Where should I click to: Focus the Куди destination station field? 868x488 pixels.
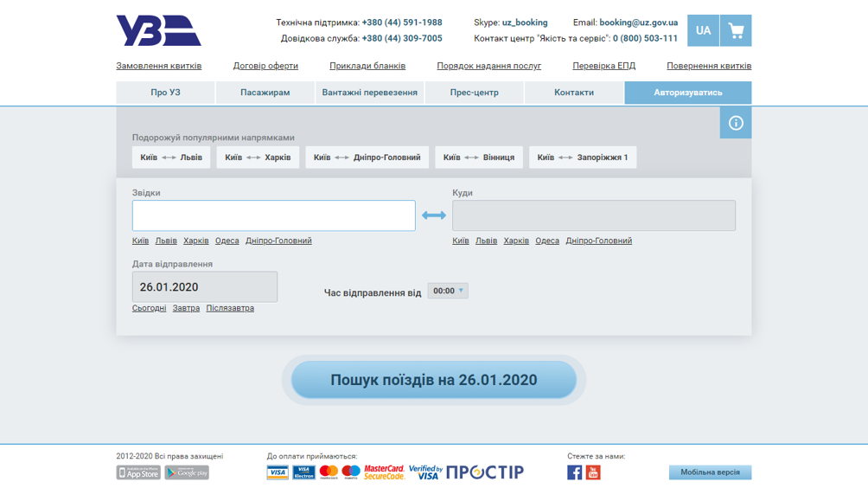594,215
